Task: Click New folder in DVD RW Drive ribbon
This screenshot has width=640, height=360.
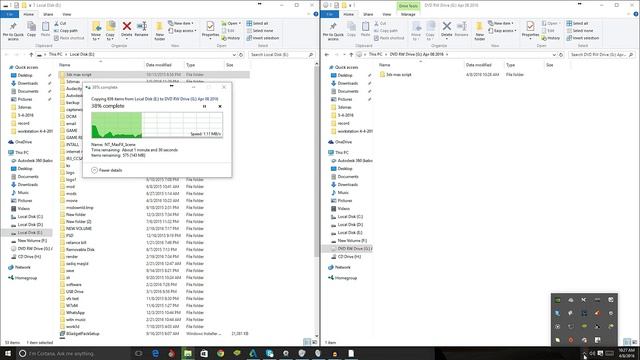Action: pos(480,31)
